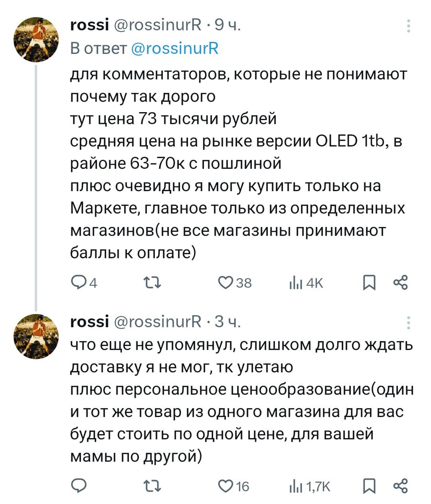Share the first tweet

(401, 283)
